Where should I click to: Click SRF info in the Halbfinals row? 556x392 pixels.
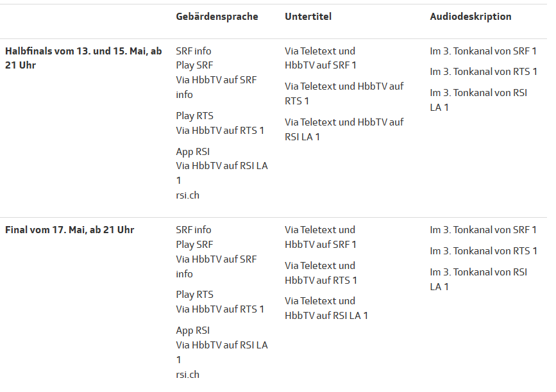tap(193, 51)
